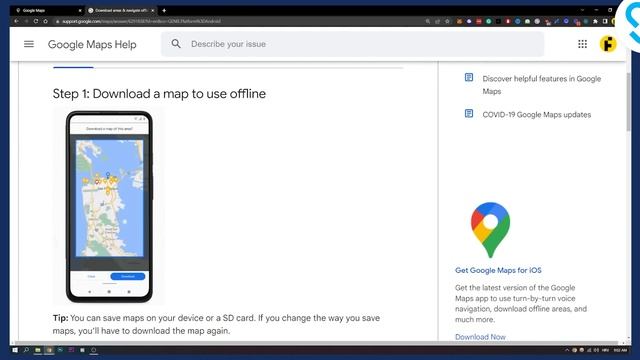Viewport: 640px width, 360px height.
Task: Click the Google Maps pin logo
Action: pyautogui.click(x=490, y=230)
